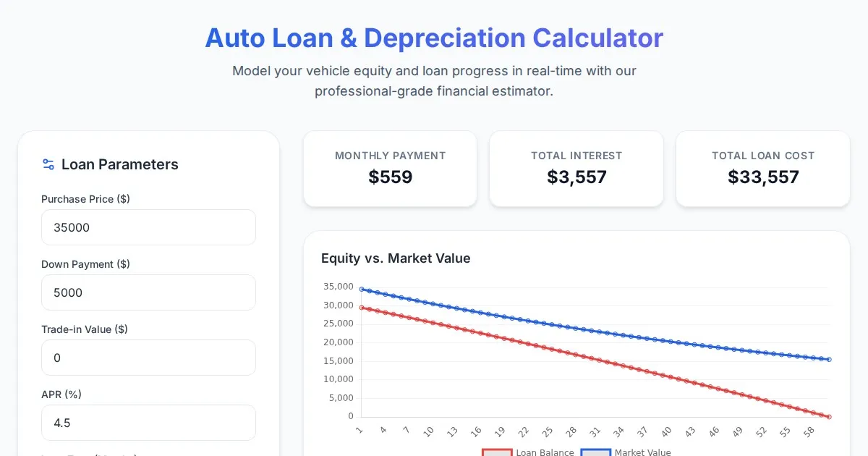Click the last Loan Balance data point
868x456 pixels.
829,416
